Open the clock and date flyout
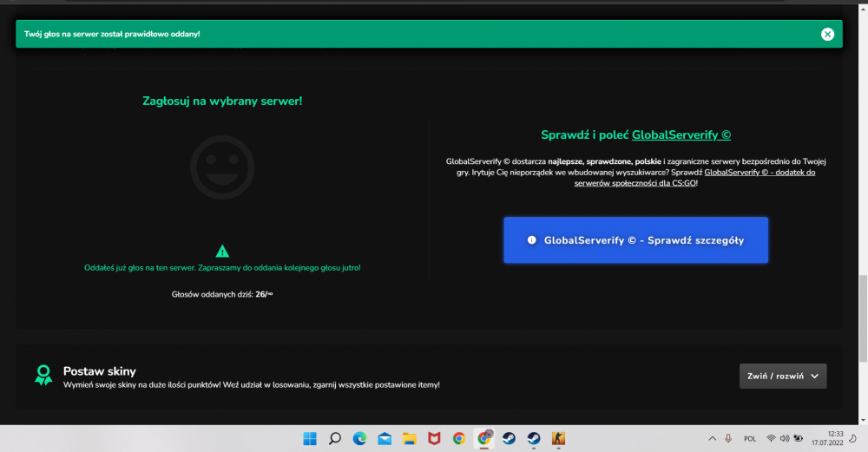The width and height of the screenshot is (868, 452). pyautogui.click(x=827, y=439)
